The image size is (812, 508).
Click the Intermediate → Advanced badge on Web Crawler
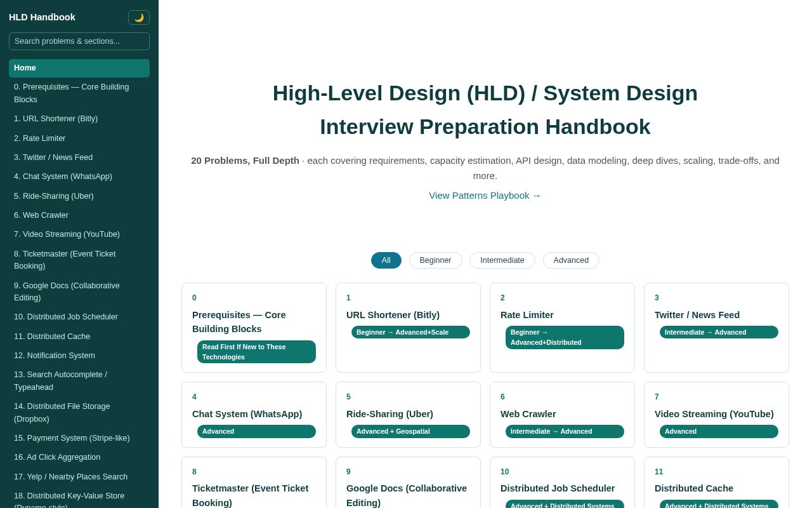tap(565, 431)
